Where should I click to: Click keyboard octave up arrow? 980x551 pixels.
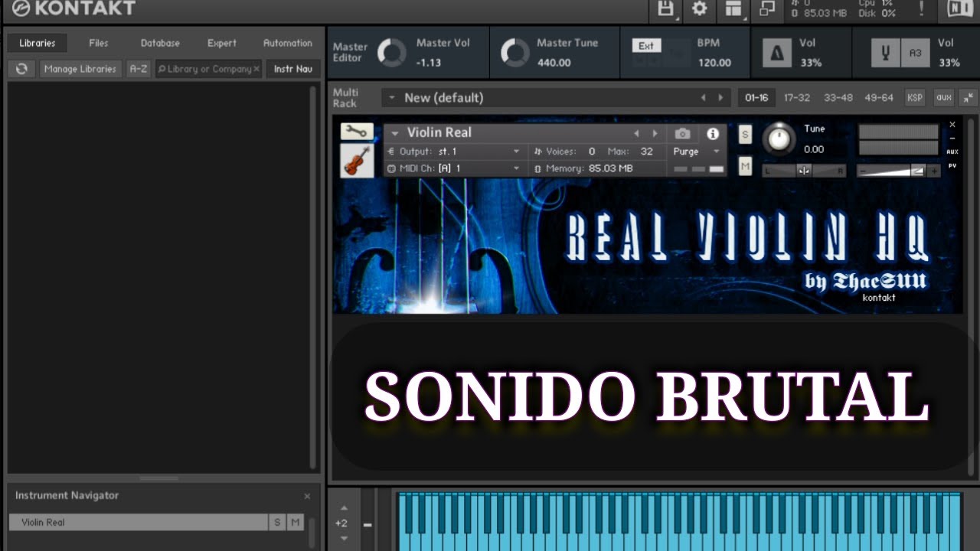(x=344, y=508)
